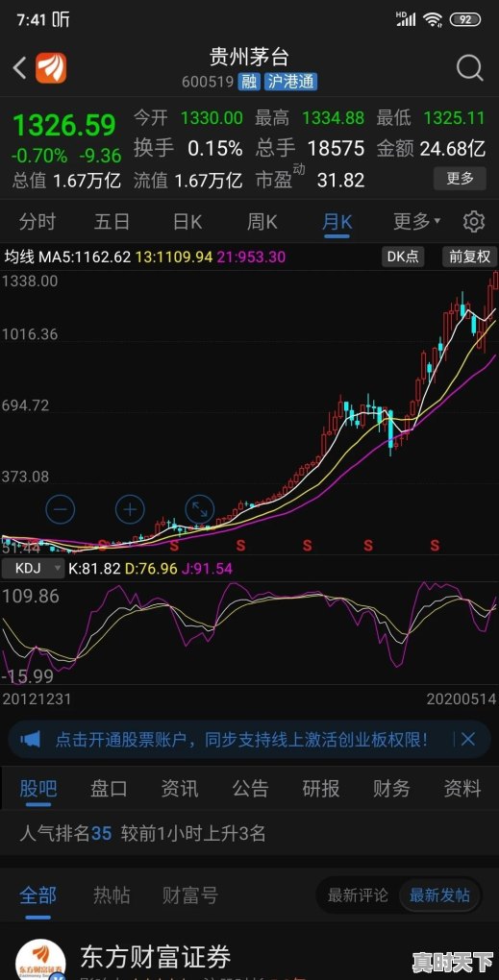Sort by 最新发帖
Viewport: 499px width, 980px height.
pyautogui.click(x=439, y=895)
